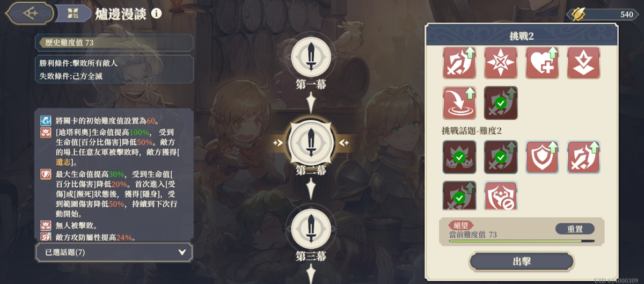644x284 pixels.
Task: Uncheck first checked topic under 挑戰話題-難度2
Action: (x=460, y=157)
